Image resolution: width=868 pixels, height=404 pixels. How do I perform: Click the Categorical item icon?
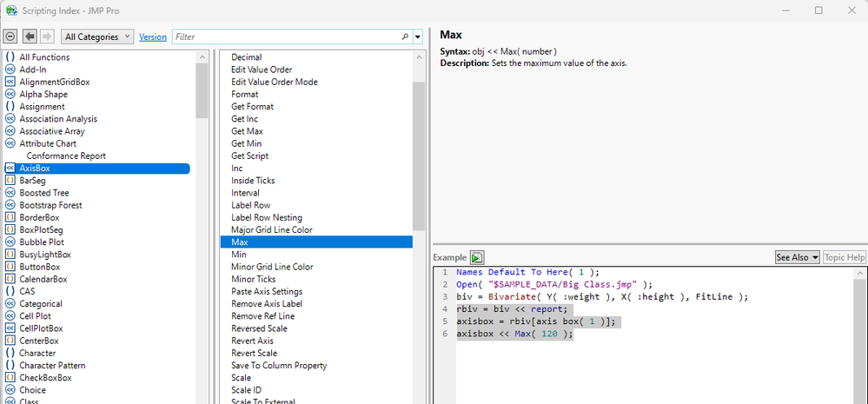click(x=10, y=304)
